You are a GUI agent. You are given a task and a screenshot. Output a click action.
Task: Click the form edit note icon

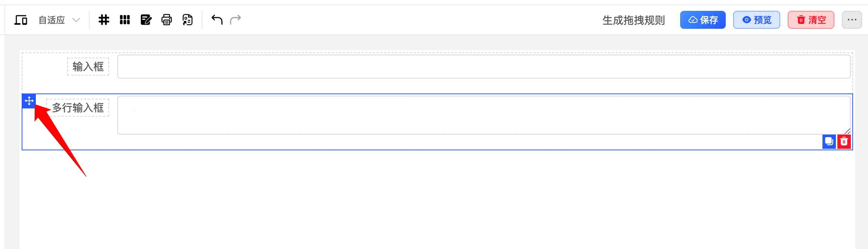[x=146, y=20]
